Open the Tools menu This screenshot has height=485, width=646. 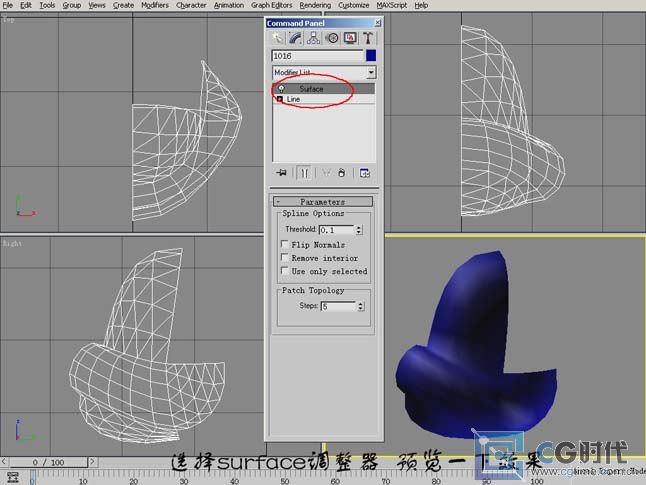click(x=47, y=5)
